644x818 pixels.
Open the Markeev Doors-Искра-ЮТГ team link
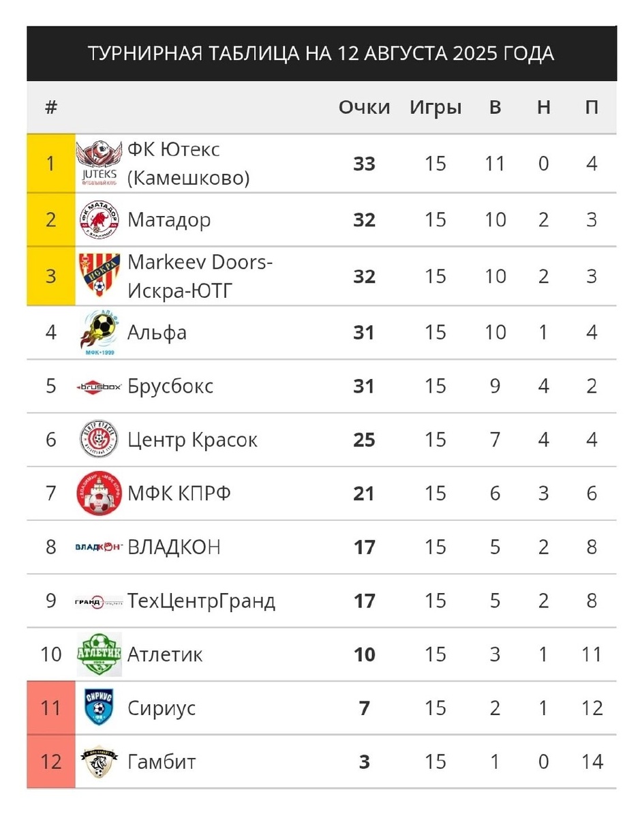[x=200, y=276]
